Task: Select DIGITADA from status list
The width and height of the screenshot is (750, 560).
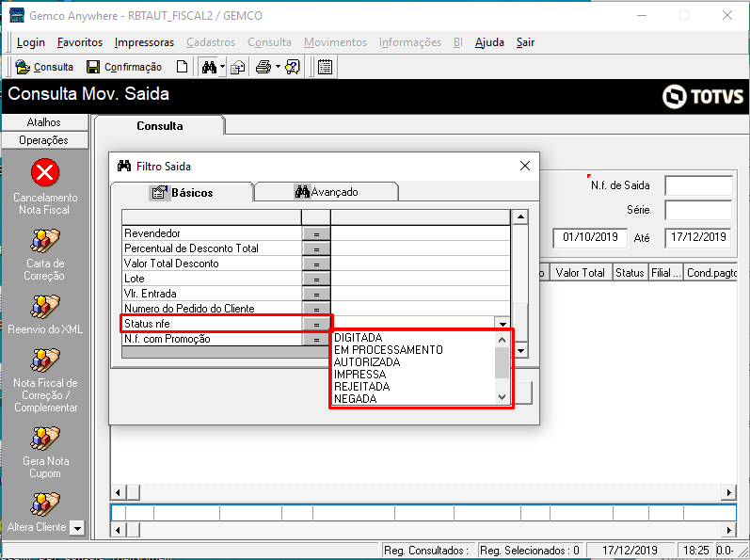Action: [358, 337]
